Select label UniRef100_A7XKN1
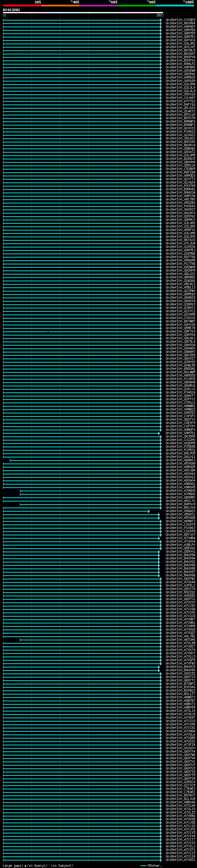The width and height of the screenshot is (197, 868). click(180, 815)
